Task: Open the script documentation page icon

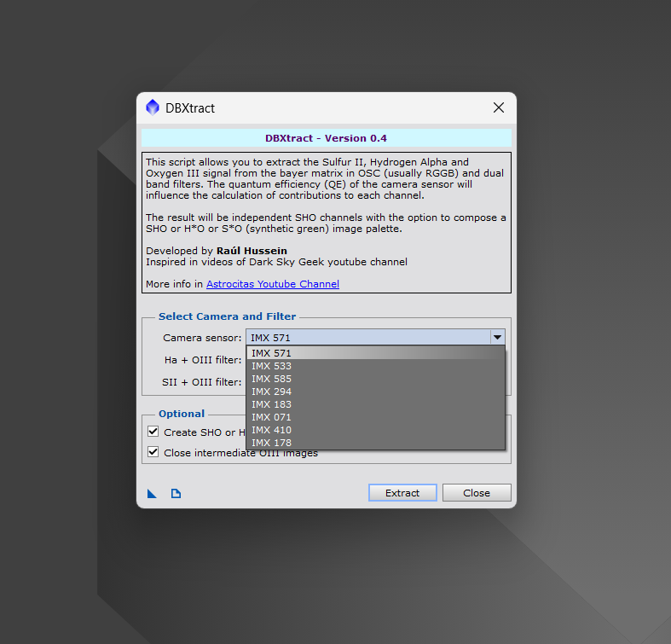Action: [x=176, y=493]
